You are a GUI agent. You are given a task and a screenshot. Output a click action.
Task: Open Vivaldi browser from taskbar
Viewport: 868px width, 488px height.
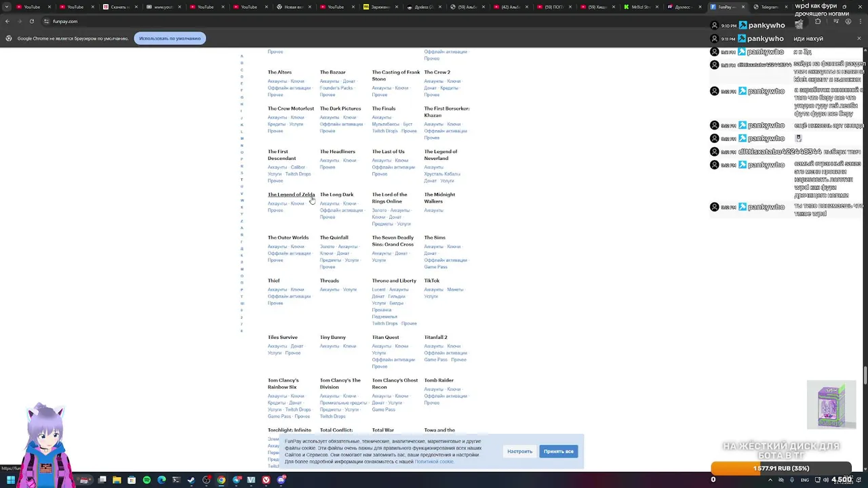(267, 480)
